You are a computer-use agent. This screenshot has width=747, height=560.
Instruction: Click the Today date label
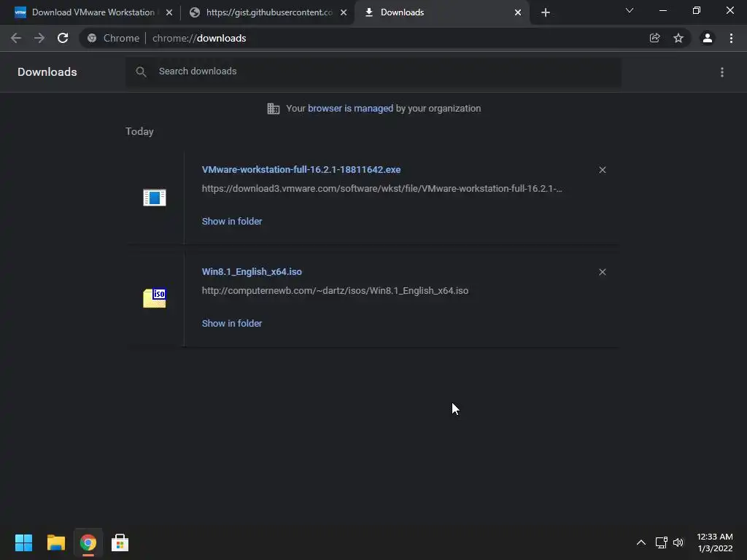click(139, 131)
